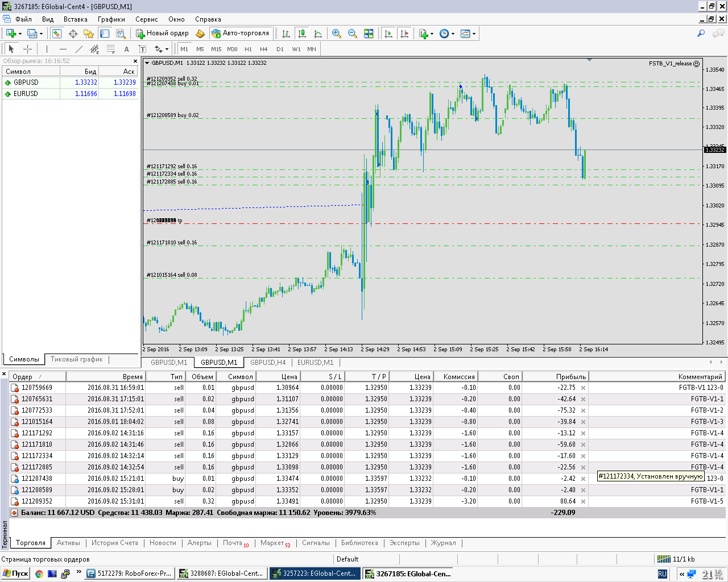Viewport: 728px width, 582px height.
Task: Select the Fibonacci retracement tool
Action: (111, 49)
